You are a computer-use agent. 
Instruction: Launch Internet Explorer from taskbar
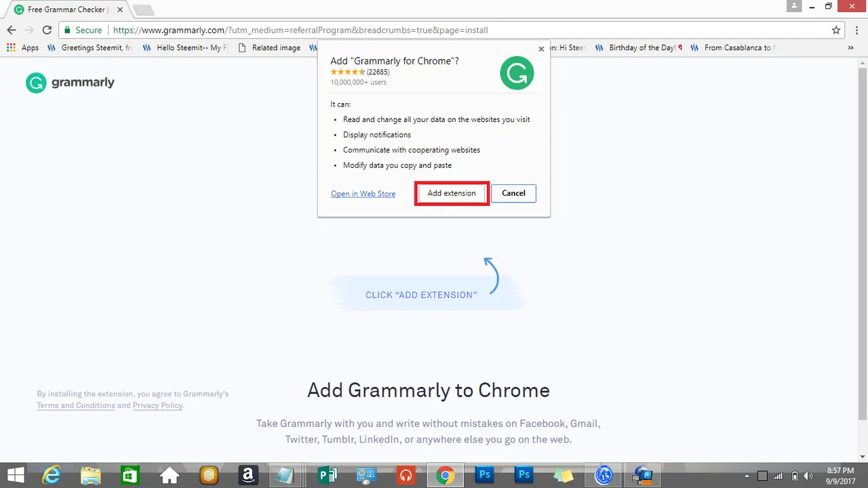point(52,475)
